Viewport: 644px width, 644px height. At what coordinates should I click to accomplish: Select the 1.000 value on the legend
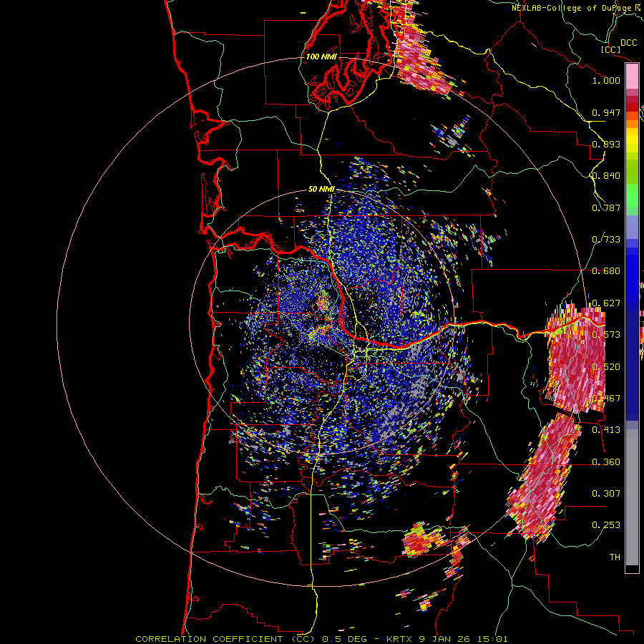pos(606,80)
